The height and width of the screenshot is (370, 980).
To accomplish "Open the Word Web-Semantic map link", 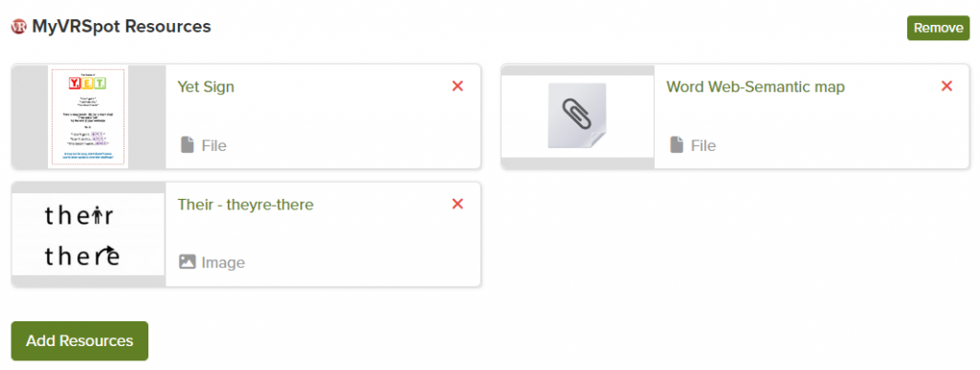I will (756, 87).
